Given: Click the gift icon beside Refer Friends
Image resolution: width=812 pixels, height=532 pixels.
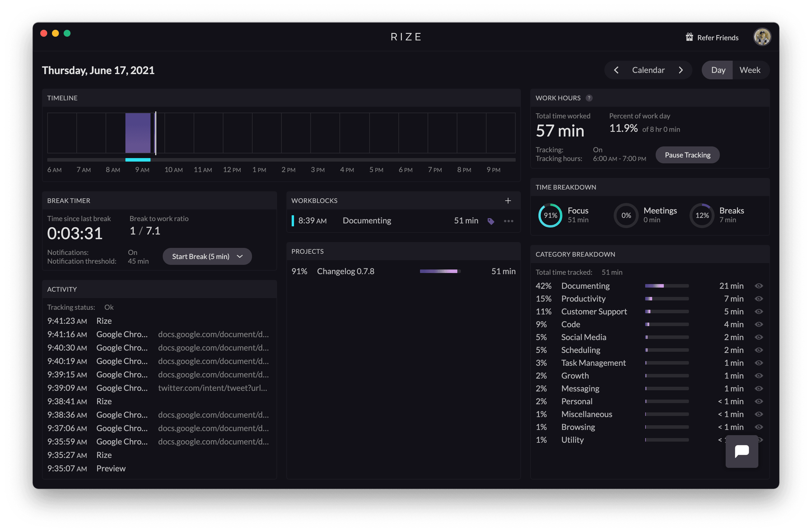Looking at the screenshot, I should pyautogui.click(x=689, y=37).
